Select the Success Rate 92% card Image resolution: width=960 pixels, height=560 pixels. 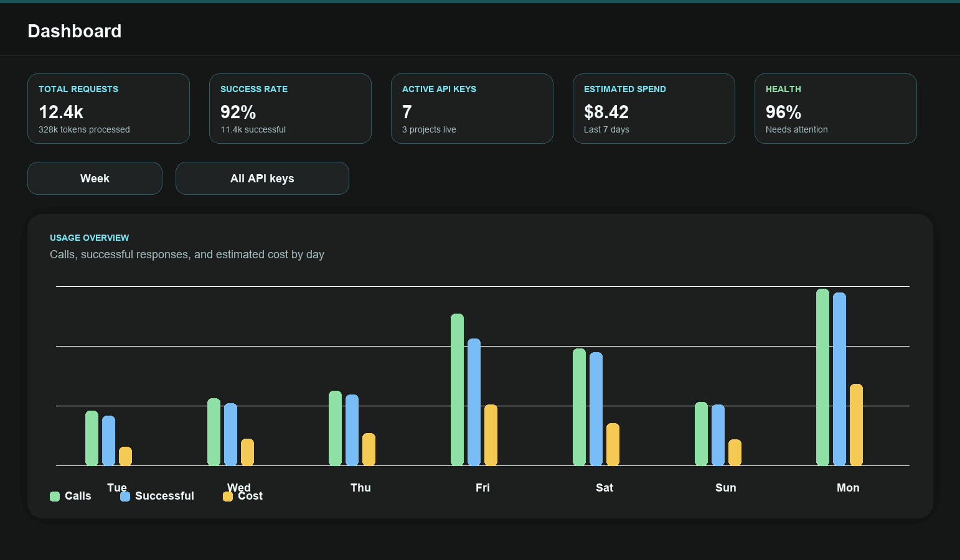290,109
